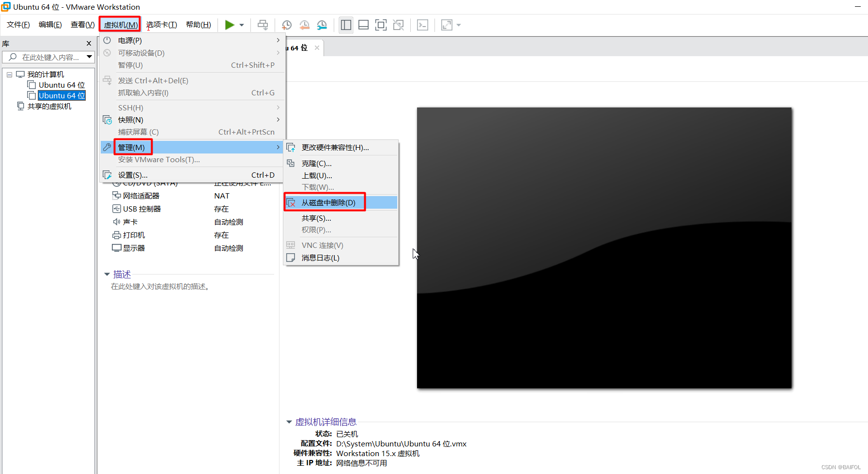868x474 pixels.
Task: Click the library search input field
Action: [x=45, y=57]
